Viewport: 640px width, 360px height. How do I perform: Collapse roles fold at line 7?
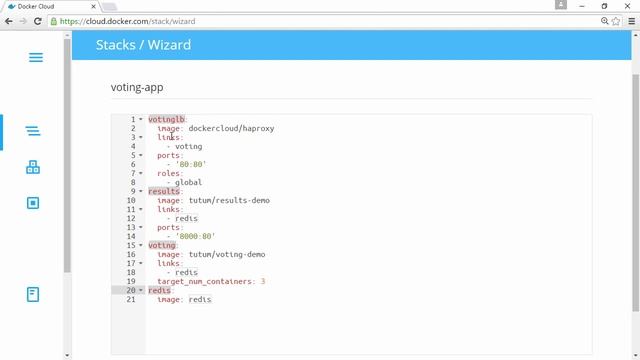tap(141, 173)
